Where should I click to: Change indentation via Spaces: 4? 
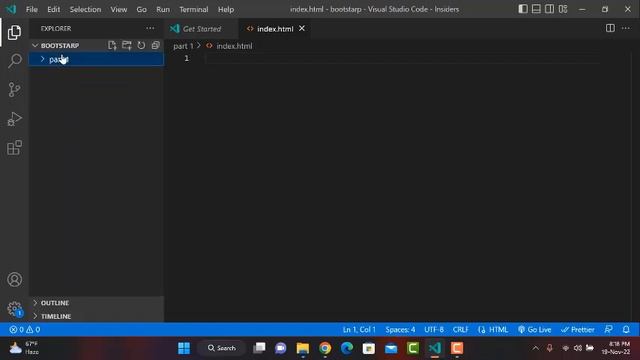400,329
